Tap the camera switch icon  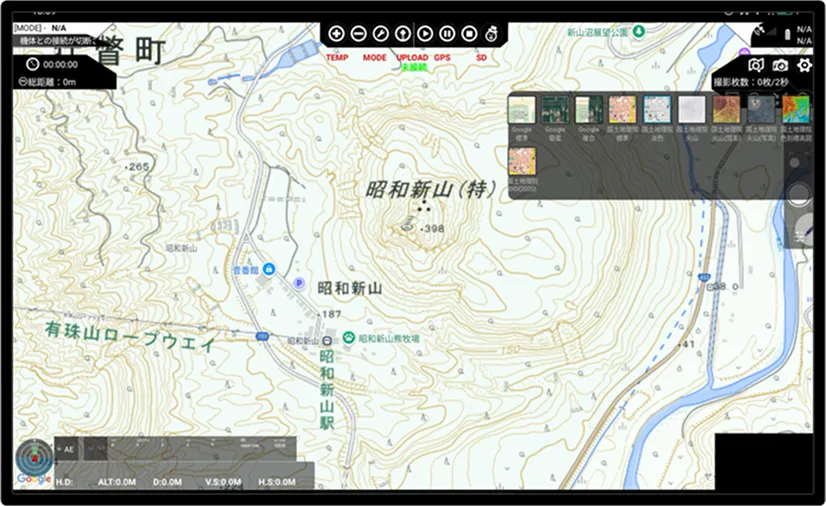(x=780, y=65)
